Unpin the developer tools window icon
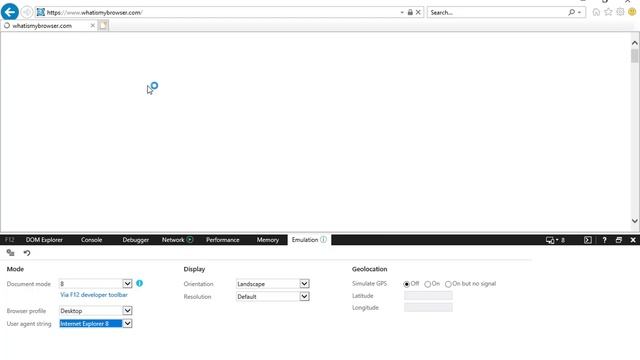This screenshot has width=640, height=360. click(x=618, y=240)
